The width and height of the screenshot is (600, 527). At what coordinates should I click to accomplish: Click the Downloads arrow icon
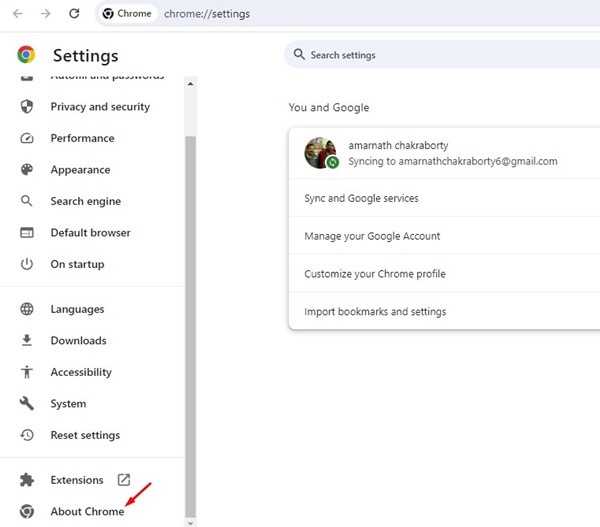click(28, 341)
